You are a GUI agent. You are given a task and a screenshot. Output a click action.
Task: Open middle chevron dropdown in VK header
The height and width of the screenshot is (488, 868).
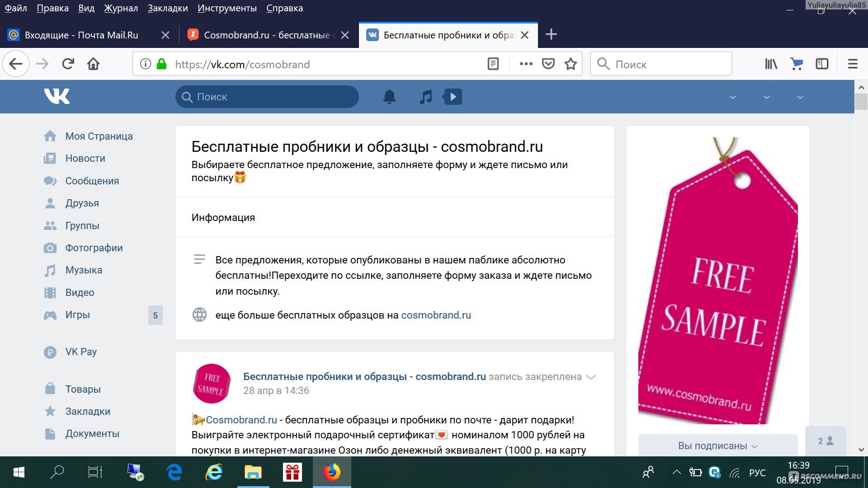click(767, 97)
